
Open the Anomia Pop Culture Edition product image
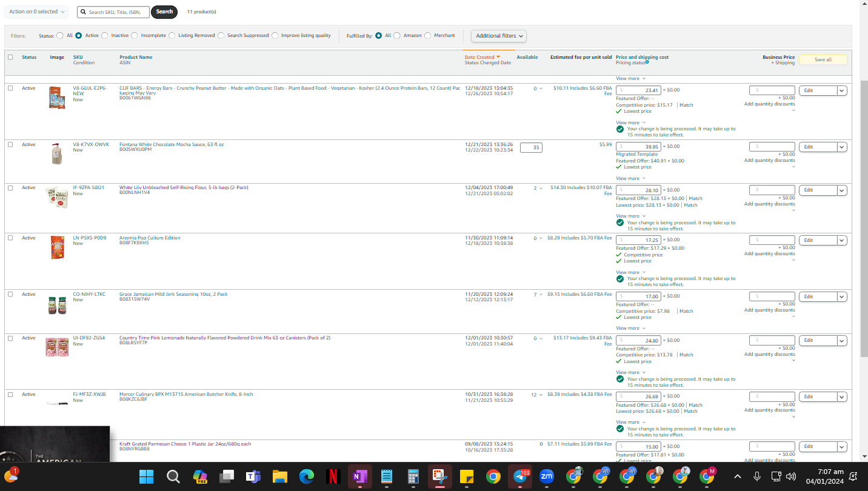[x=58, y=247]
